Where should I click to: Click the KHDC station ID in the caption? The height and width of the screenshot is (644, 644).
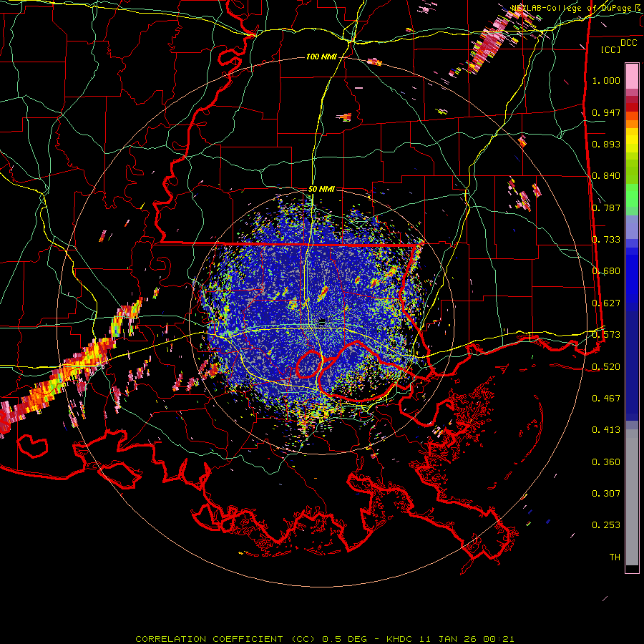pos(399,639)
